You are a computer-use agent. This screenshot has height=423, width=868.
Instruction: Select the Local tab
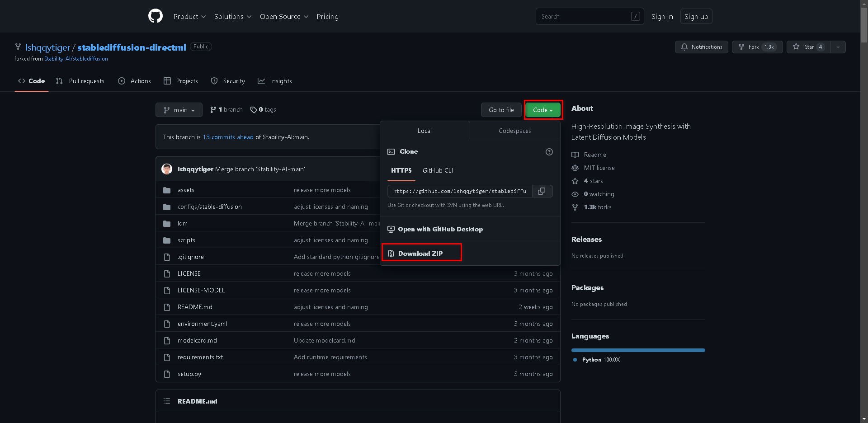[x=425, y=131]
